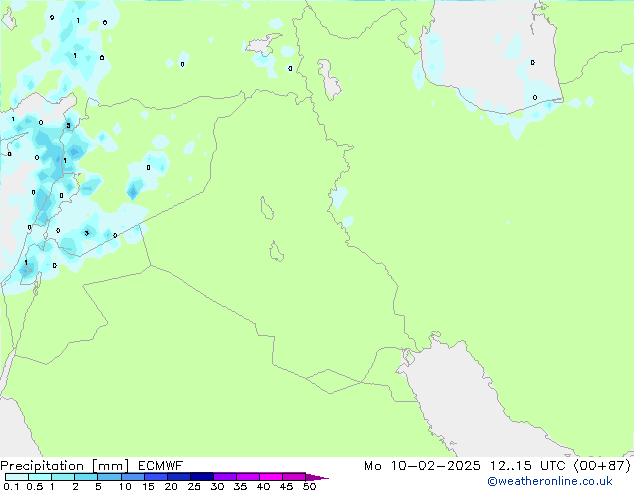
Task: Click the 10–15 mm legend swatch
Action: coord(133,477)
